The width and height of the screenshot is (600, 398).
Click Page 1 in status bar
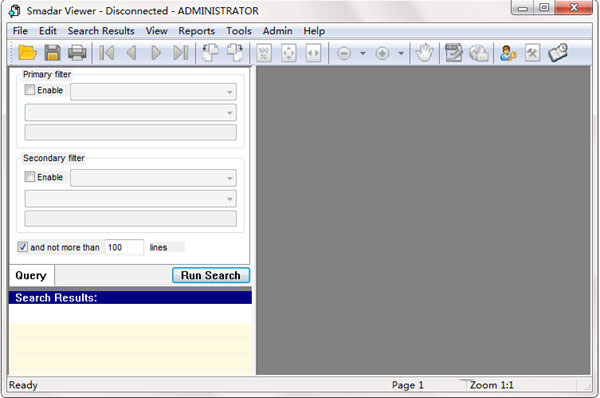(x=408, y=385)
